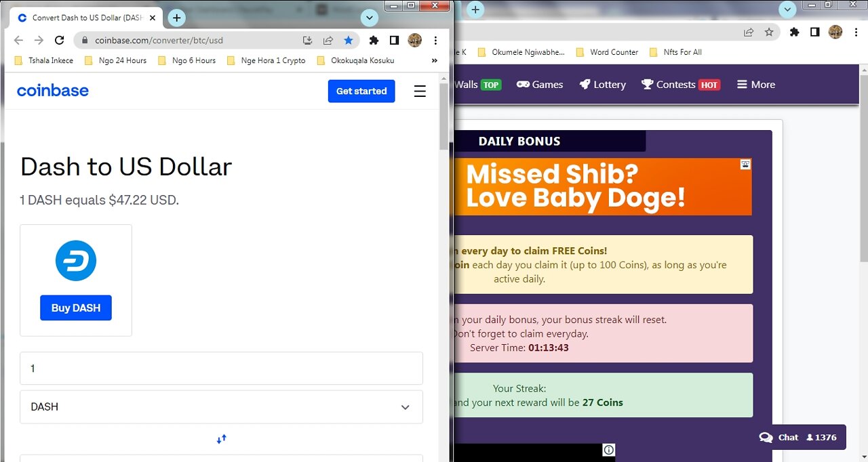The height and width of the screenshot is (462, 868).
Task: Close the Convert Dash to US Dollar tab
Action: (152, 18)
